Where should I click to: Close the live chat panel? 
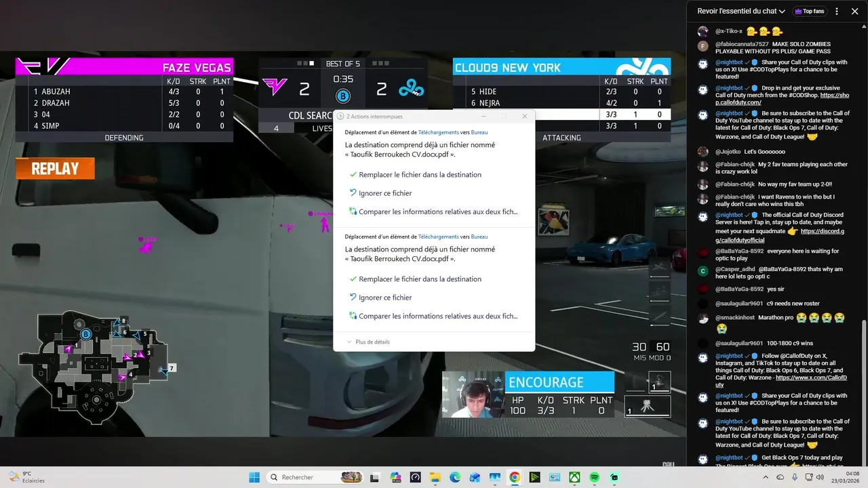click(x=854, y=12)
